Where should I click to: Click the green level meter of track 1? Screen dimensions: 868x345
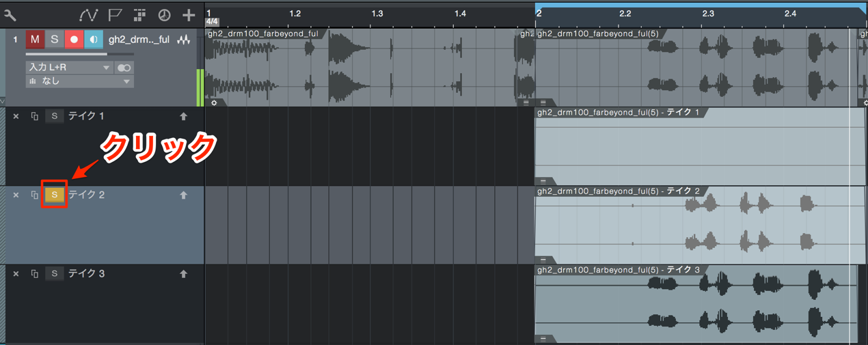point(200,87)
